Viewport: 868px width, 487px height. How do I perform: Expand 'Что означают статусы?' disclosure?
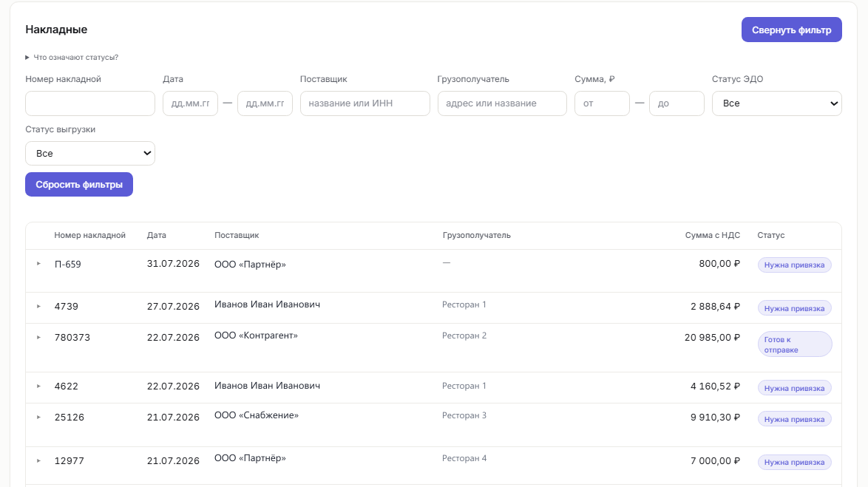[72, 57]
